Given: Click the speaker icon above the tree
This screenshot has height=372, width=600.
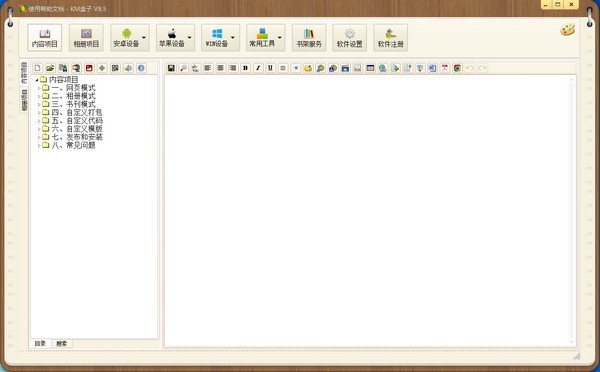Looking at the screenshot, I should click(x=128, y=68).
